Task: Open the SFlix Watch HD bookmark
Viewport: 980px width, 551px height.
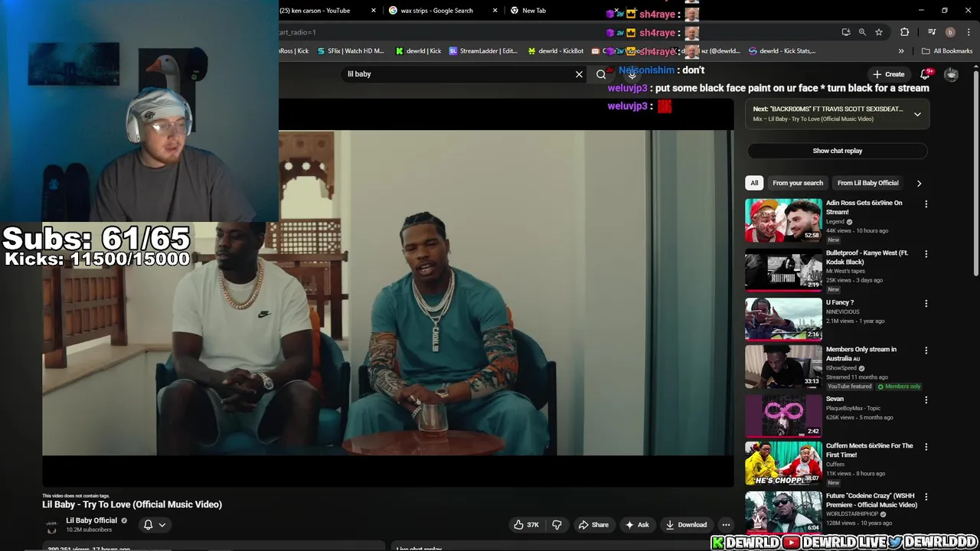Action: 349,51
